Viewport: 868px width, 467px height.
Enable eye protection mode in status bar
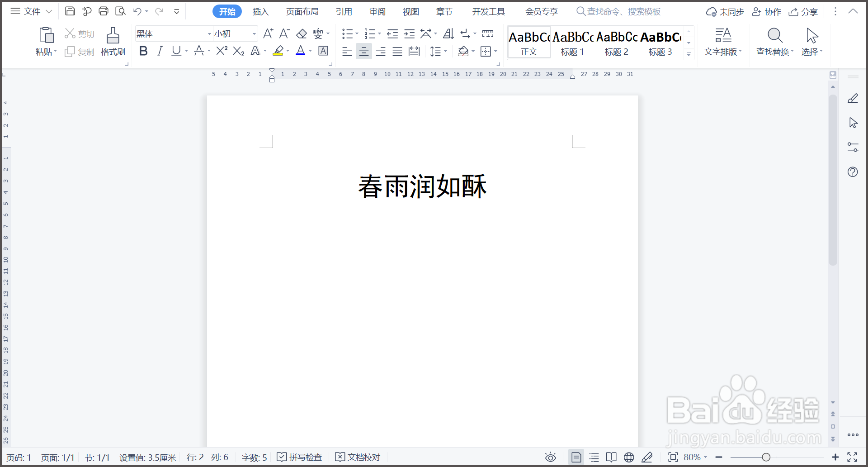point(551,457)
